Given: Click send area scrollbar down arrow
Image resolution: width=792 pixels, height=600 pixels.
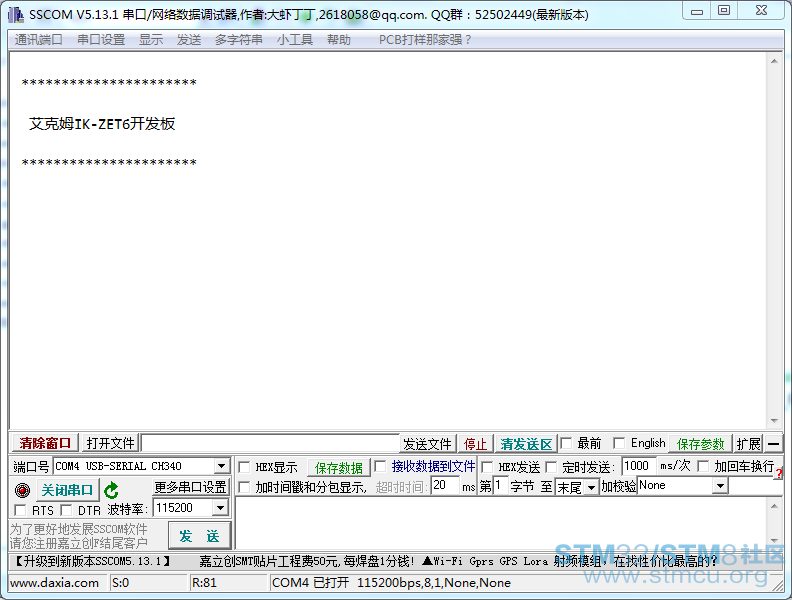Looking at the screenshot, I should point(774,541).
